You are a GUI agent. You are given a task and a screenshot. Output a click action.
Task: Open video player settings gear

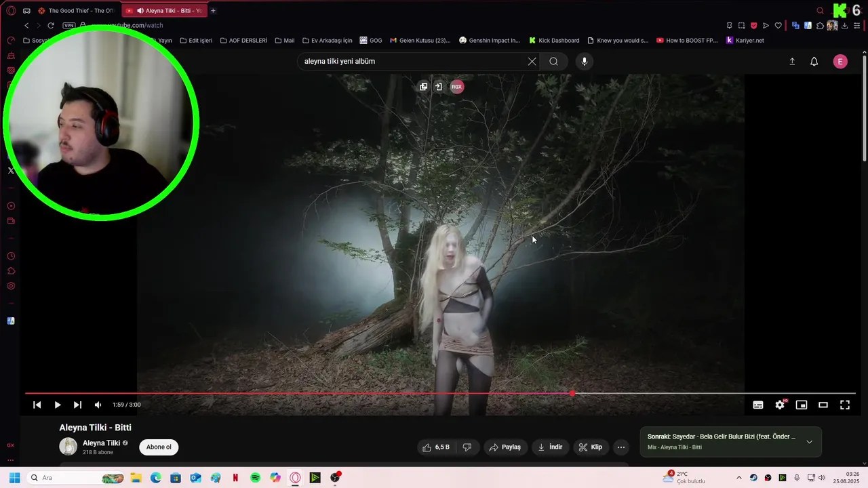(780, 405)
